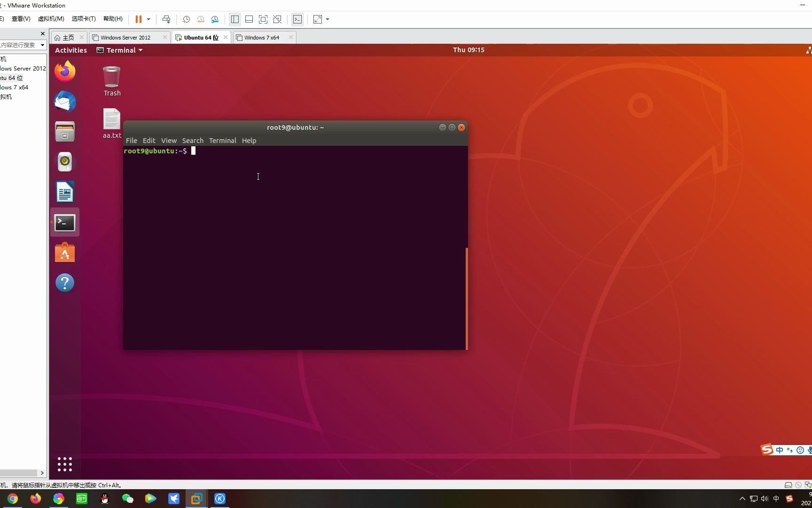Open Rhythmbox music player in the dock
Viewport: 812px width, 508px height.
pyautogui.click(x=64, y=161)
